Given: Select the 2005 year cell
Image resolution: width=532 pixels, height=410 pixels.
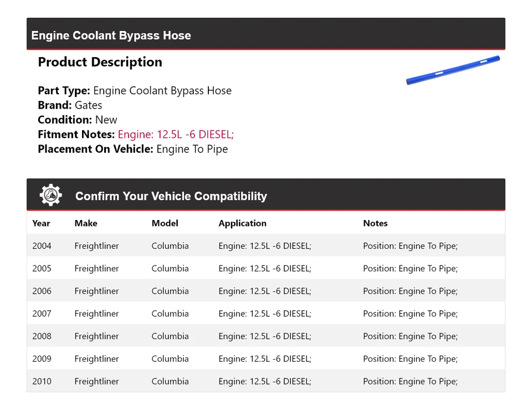Looking at the screenshot, I should pyautogui.click(x=42, y=269).
